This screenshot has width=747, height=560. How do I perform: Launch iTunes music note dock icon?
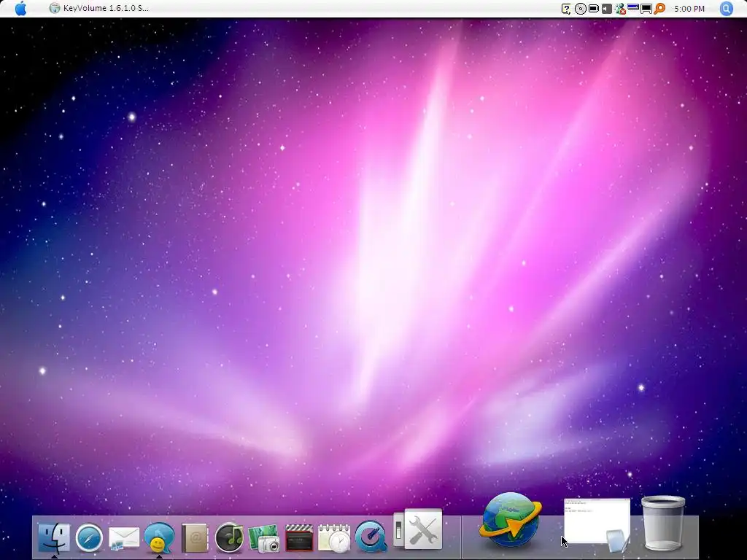[230, 537]
